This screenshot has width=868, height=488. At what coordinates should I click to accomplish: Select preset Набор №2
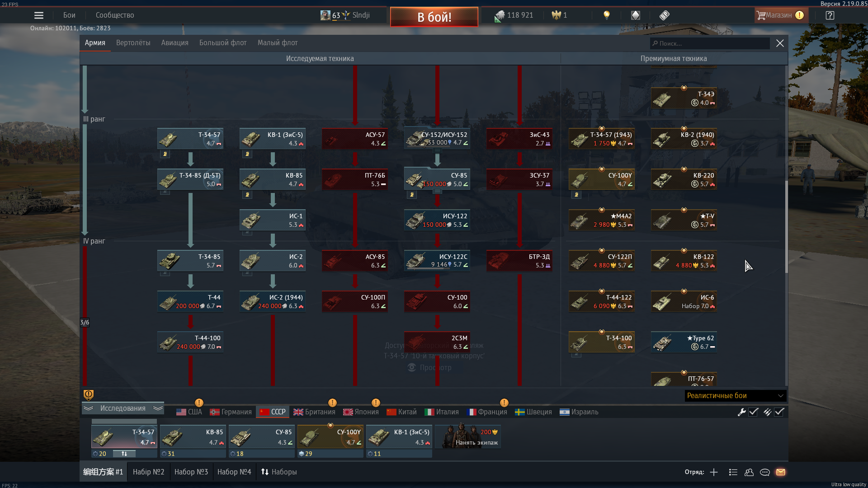(x=149, y=472)
